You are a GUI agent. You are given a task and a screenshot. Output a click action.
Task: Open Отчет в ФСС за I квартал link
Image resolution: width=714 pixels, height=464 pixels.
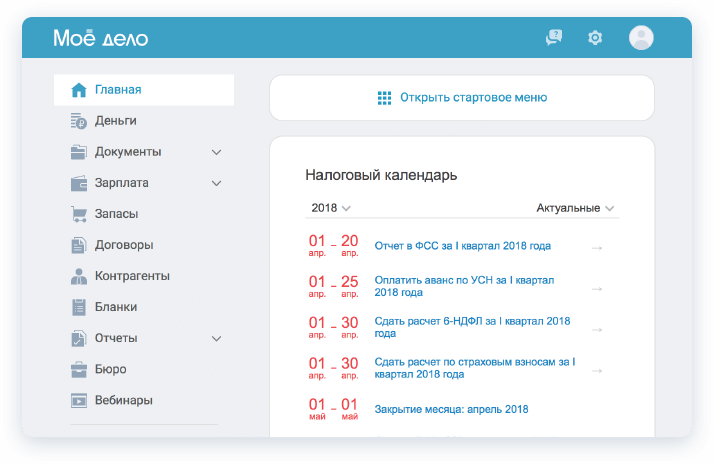(462, 246)
